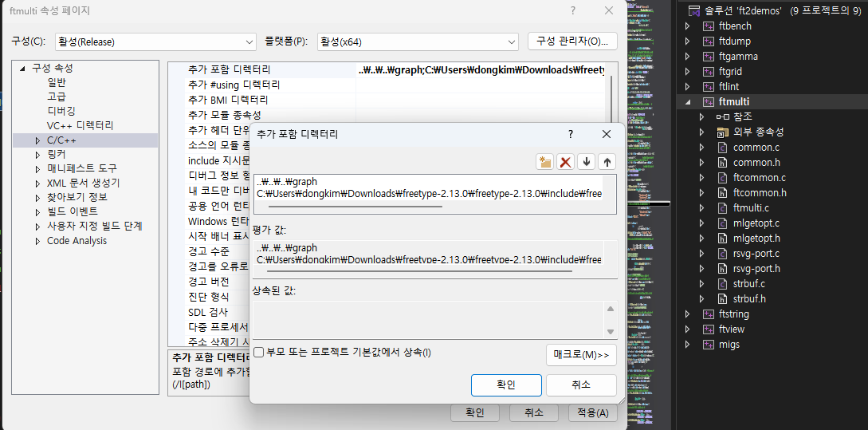Click 확인 in the 추가 포함 디렉터리 dialog
This screenshot has width=868, height=430.
pyautogui.click(x=506, y=385)
